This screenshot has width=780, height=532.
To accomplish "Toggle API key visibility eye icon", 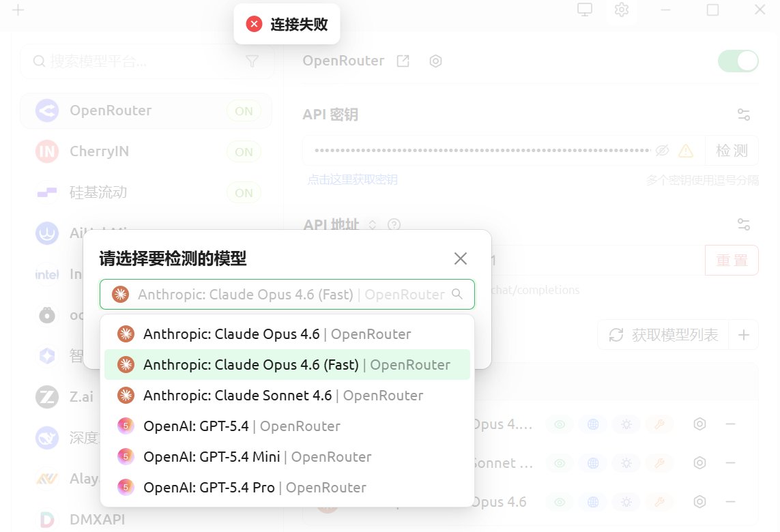I will click(662, 150).
